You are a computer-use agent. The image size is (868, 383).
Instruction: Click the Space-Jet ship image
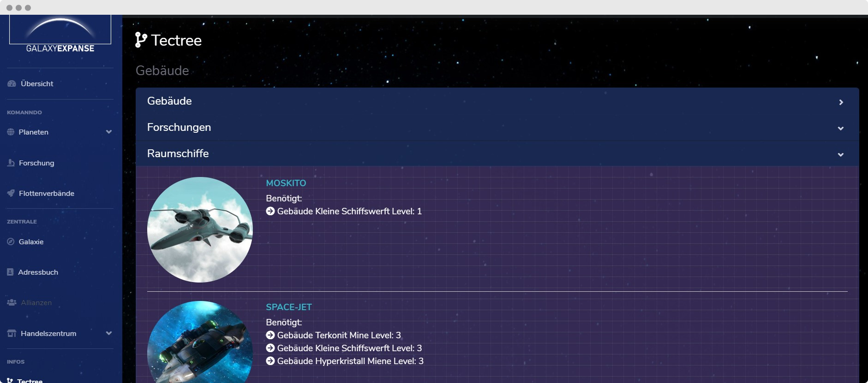tap(200, 342)
